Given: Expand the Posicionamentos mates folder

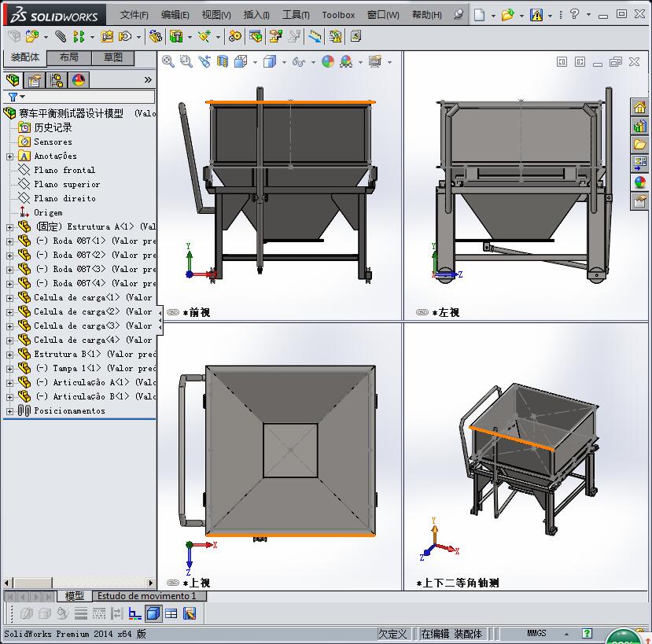Looking at the screenshot, I should (x=9, y=411).
